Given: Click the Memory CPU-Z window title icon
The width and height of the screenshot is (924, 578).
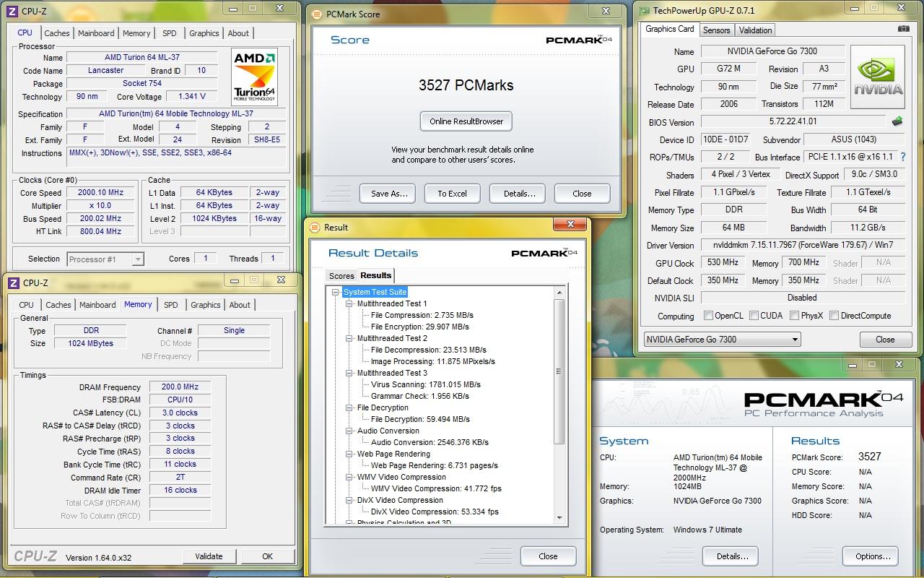Looking at the screenshot, I should (12, 282).
